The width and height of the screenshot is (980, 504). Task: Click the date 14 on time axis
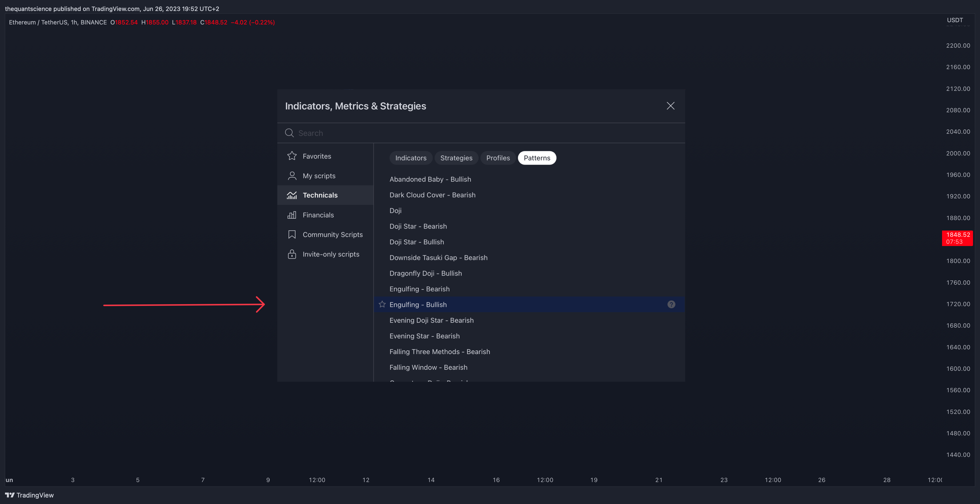tap(431, 480)
